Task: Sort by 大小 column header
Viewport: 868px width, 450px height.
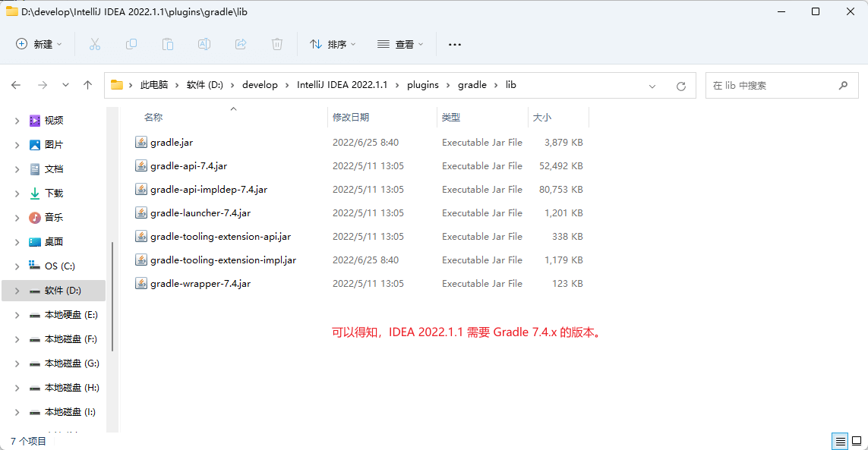Action: (542, 118)
